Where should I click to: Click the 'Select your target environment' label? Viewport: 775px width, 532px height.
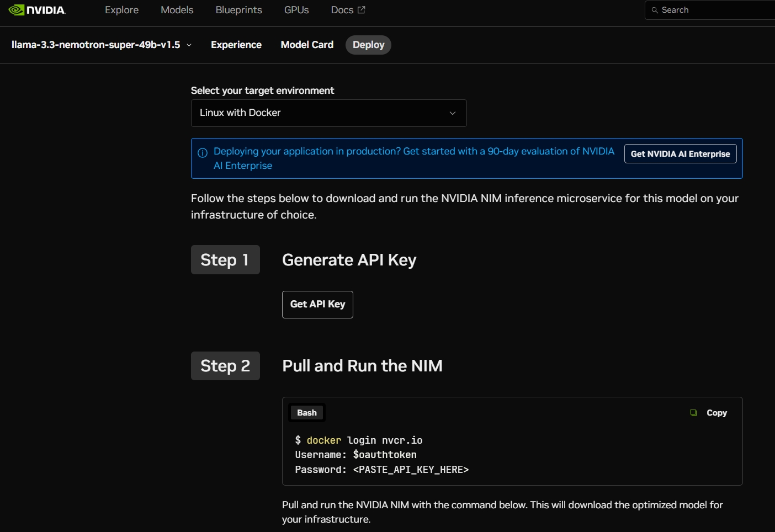262,91
